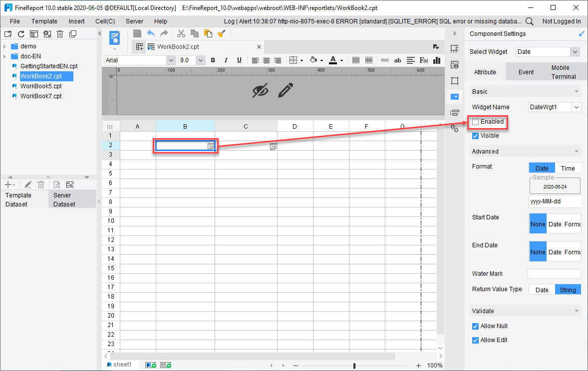Image resolution: width=588 pixels, height=371 pixels.
Task: Expand the demo folder
Action: pyautogui.click(x=4, y=46)
